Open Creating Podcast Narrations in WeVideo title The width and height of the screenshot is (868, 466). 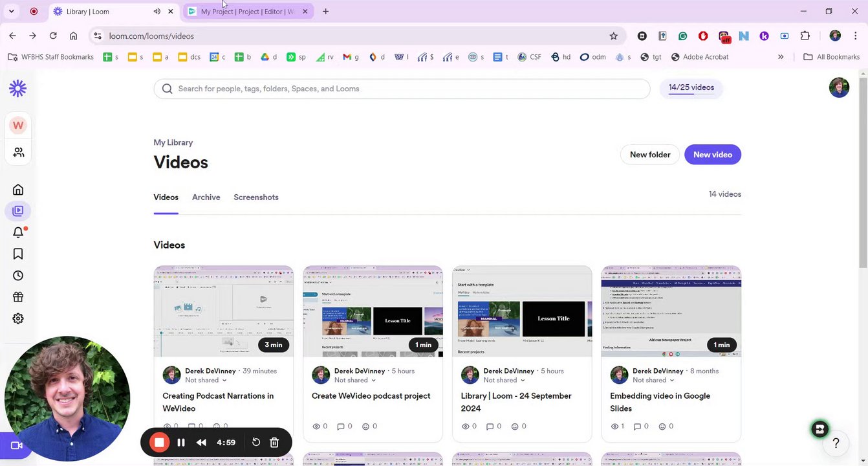pyautogui.click(x=218, y=402)
